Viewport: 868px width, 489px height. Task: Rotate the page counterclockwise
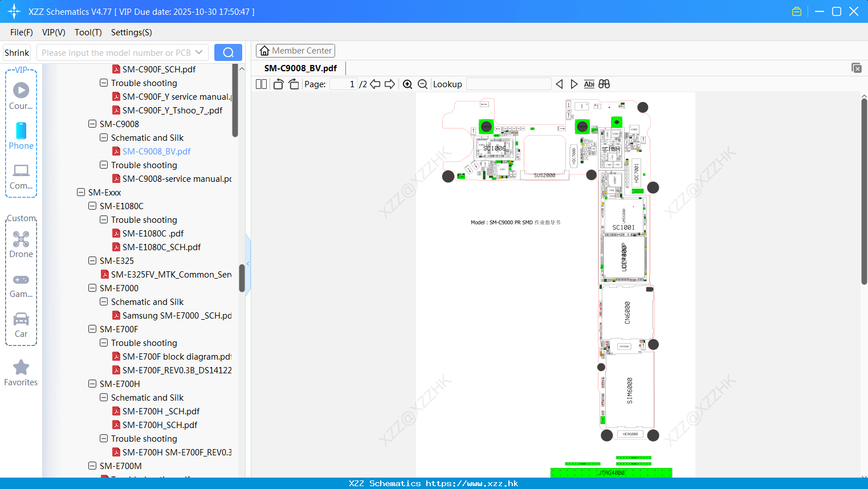(x=278, y=84)
